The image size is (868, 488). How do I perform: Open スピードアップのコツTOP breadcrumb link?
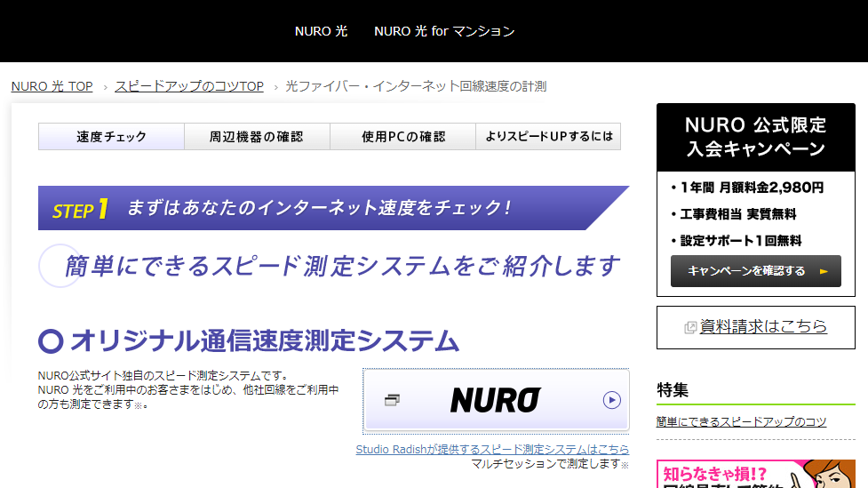click(189, 86)
